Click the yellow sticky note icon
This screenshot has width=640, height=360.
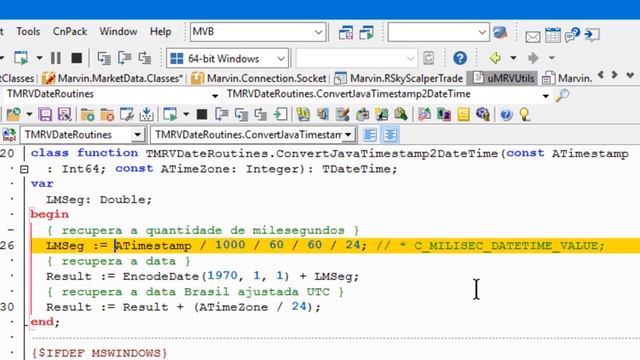(x=463, y=115)
